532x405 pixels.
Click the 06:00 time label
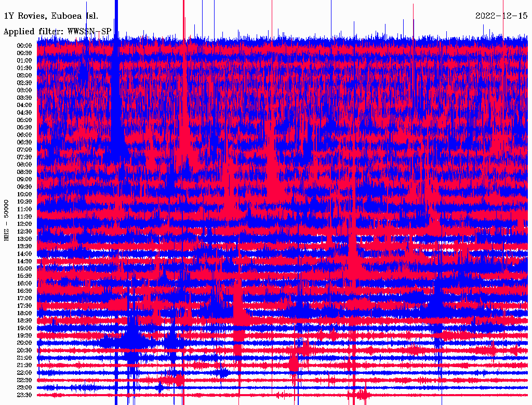[x=24, y=135]
